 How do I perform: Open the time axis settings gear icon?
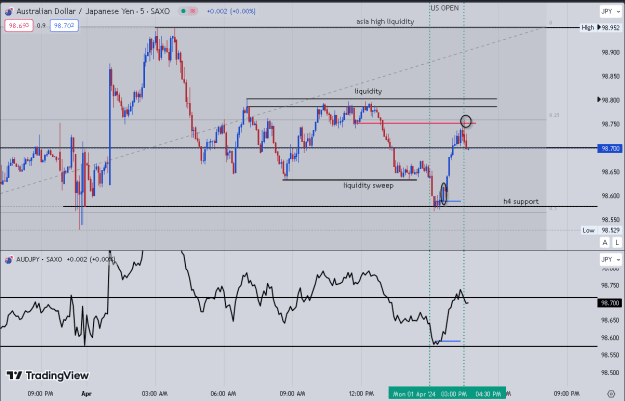(611, 394)
